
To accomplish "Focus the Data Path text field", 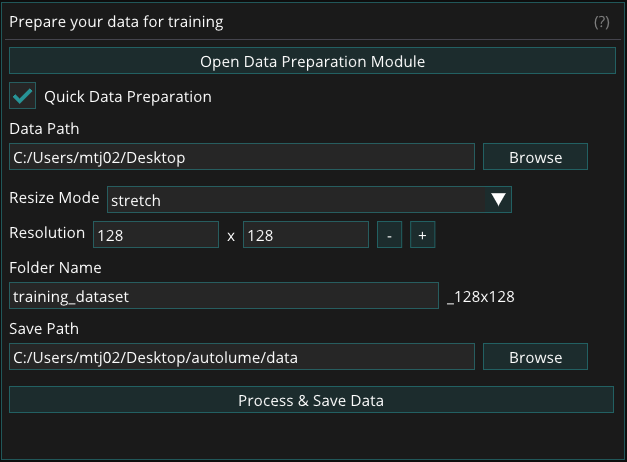I will 241,157.
